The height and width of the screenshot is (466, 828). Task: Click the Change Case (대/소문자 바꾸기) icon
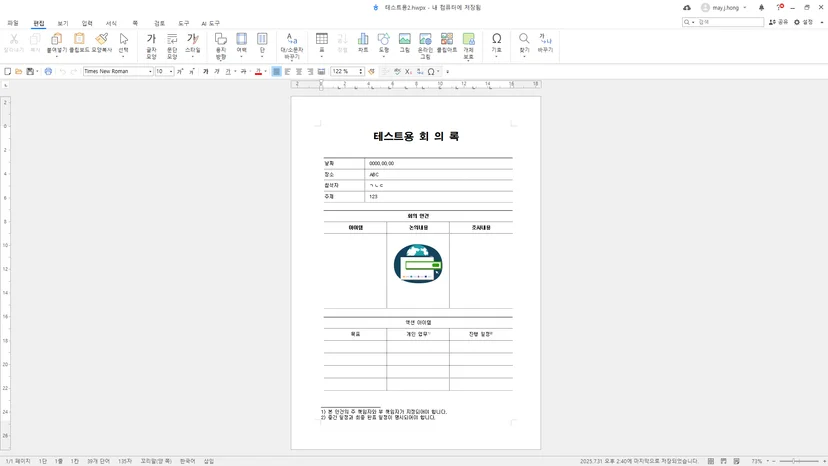(291, 39)
